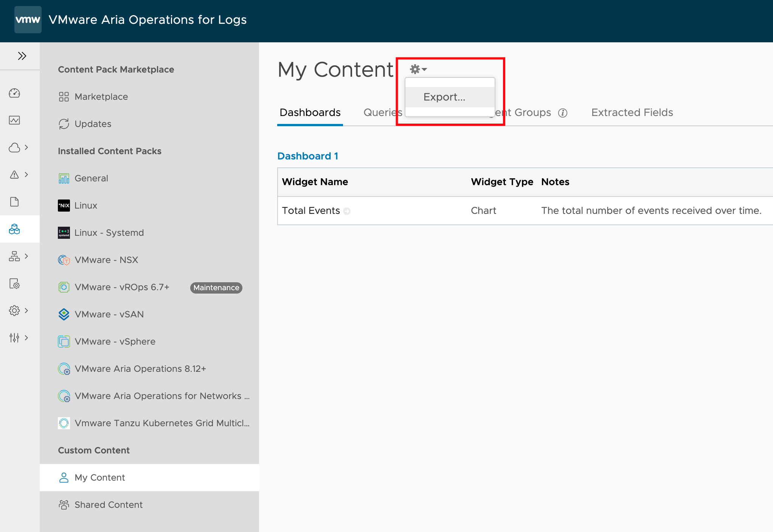
Task: Expand the left navigation sidebar
Action: coord(22,56)
